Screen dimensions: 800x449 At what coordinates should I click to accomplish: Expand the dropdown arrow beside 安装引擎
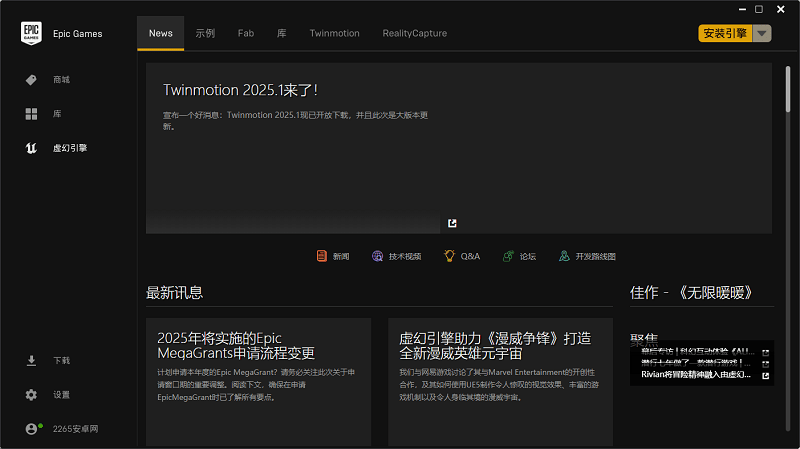coord(762,33)
